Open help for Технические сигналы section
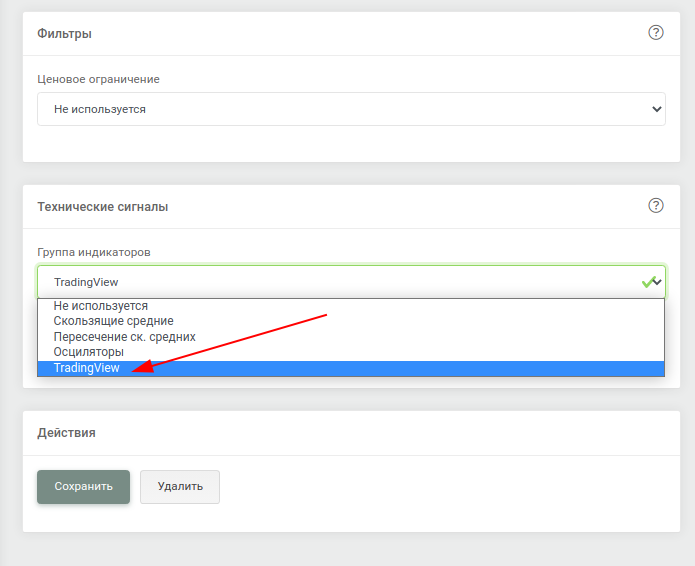 click(656, 205)
